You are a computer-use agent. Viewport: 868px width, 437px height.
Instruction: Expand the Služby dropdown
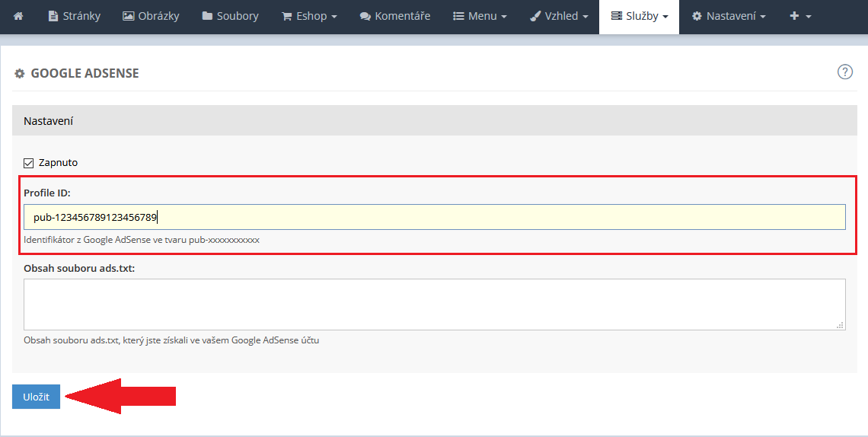pos(639,16)
